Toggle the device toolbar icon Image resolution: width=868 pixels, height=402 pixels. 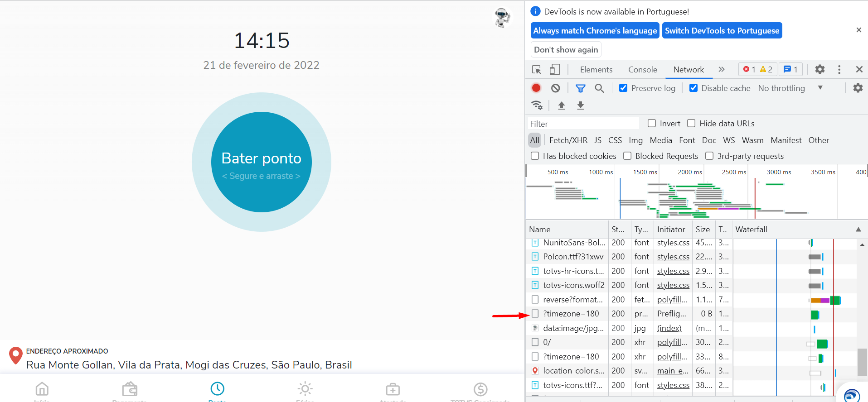click(x=555, y=70)
